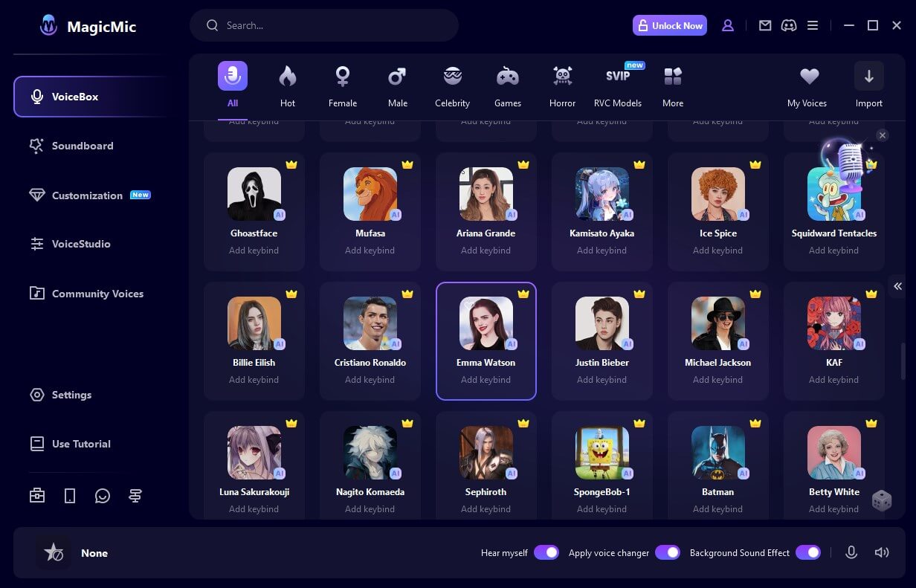Select the Billie Eilish voice thumbnail
The width and height of the screenshot is (916, 588).
point(254,323)
